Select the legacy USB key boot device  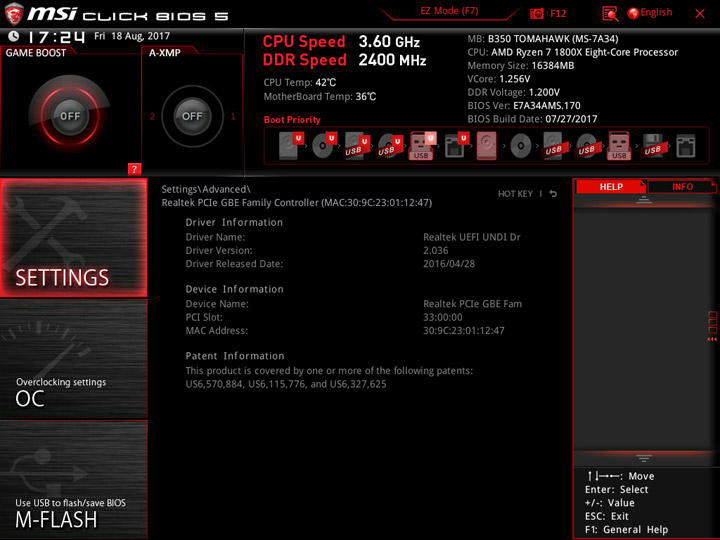tap(619, 146)
